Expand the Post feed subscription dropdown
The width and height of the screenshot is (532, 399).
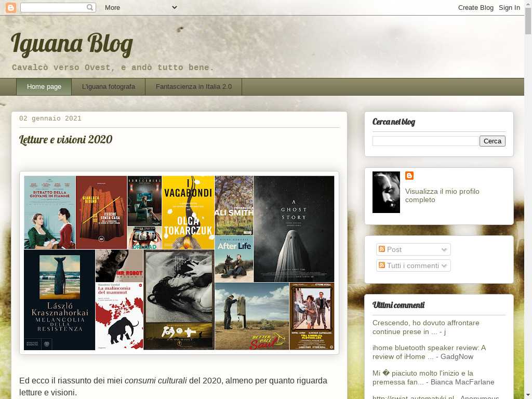click(x=444, y=250)
